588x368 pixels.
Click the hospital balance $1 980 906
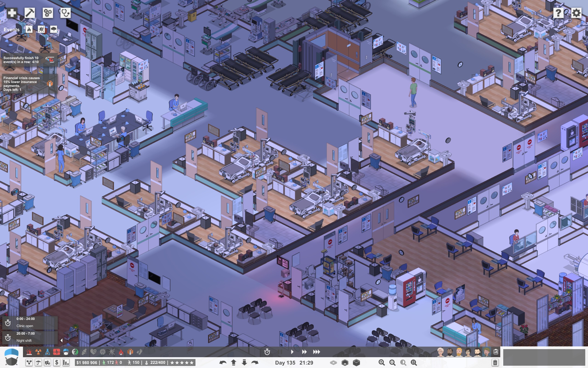87,363
